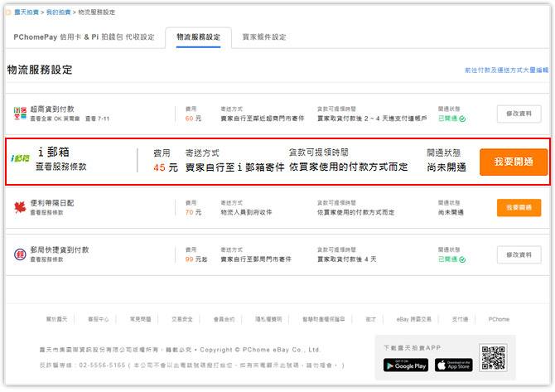555x392 pixels.
Task: Click the 郵局快捷貨到付款 post office logo
Action: 21,254
